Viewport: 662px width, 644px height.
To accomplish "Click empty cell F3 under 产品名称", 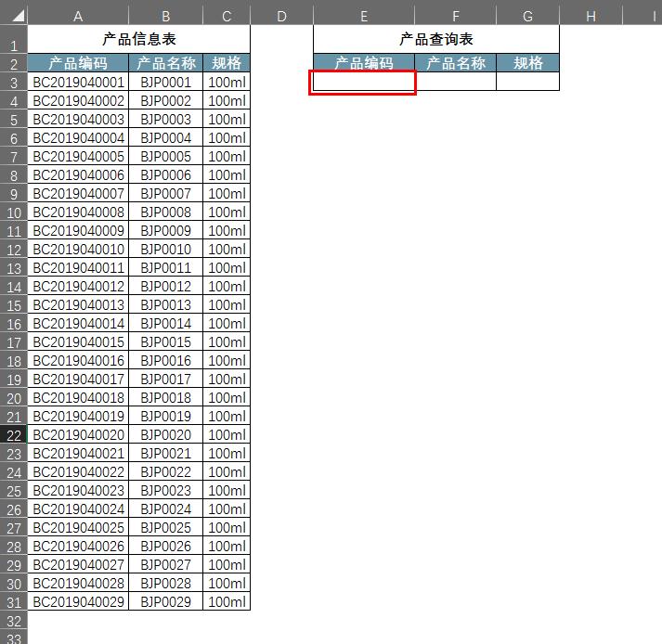I will click(x=456, y=82).
